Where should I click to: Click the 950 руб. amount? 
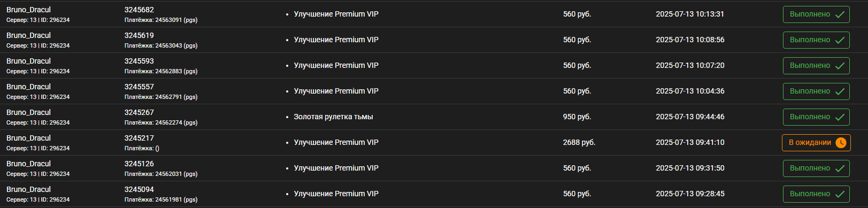(577, 117)
